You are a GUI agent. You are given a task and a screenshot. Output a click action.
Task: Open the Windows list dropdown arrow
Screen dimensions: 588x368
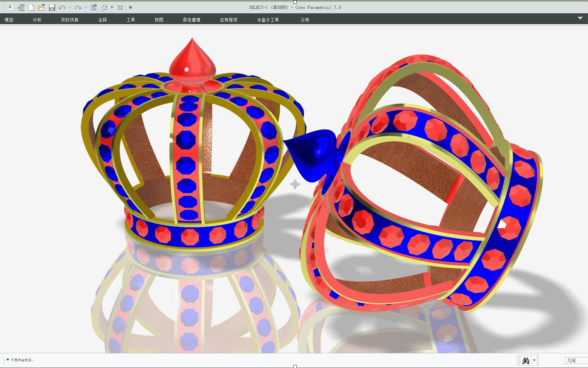tap(112, 7)
